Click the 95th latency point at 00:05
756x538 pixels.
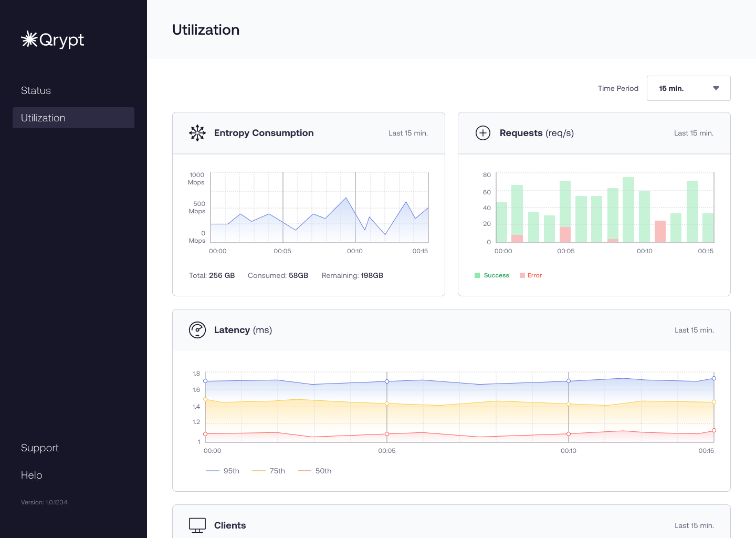pyautogui.click(x=387, y=381)
